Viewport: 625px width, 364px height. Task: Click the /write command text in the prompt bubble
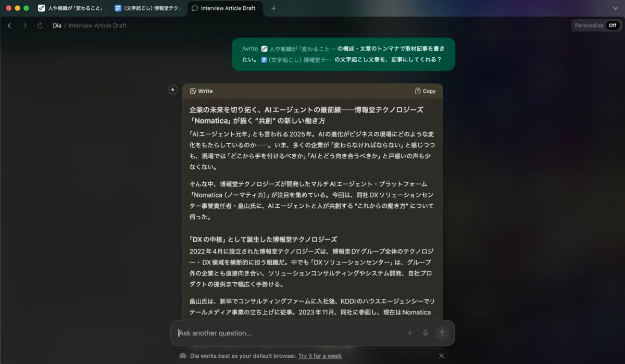(250, 48)
